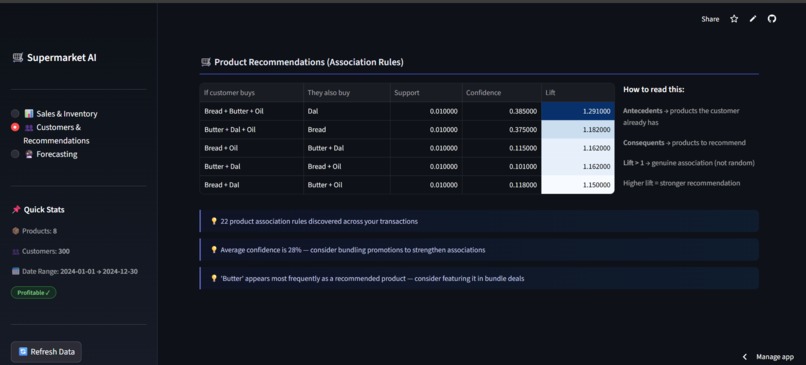Click the Date Range quick stat
Screen dimensions: 806x365
(x=75, y=271)
